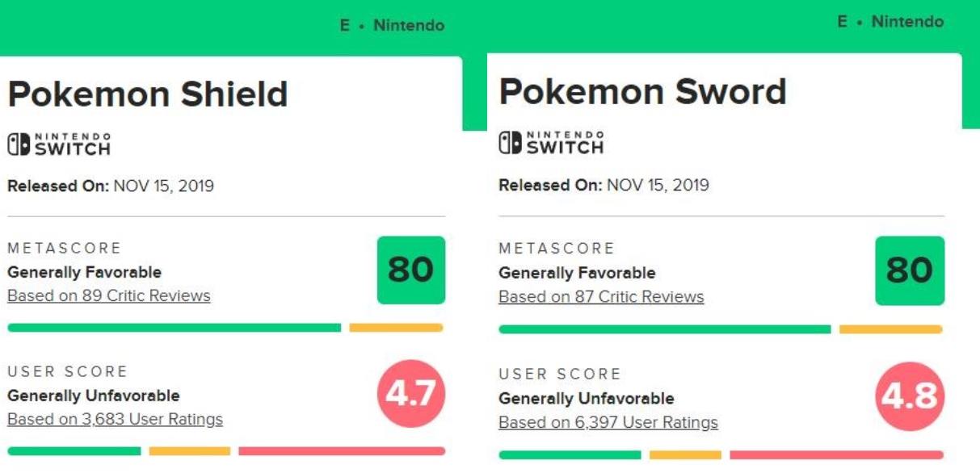View 'Based on 6,397 User Ratings' link
Image resolution: width=980 pixels, height=473 pixels.
[x=608, y=422]
